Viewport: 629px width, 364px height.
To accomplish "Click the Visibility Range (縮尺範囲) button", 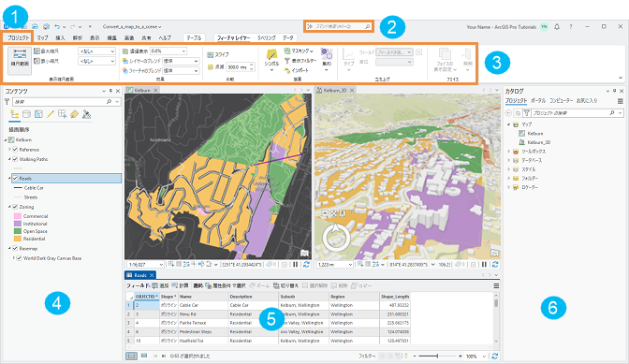I will (x=20, y=61).
